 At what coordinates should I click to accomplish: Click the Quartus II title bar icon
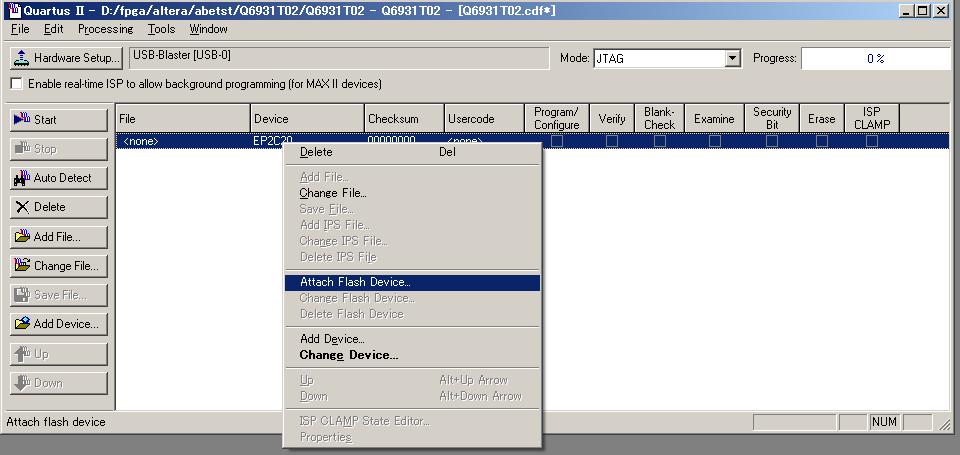13,10
